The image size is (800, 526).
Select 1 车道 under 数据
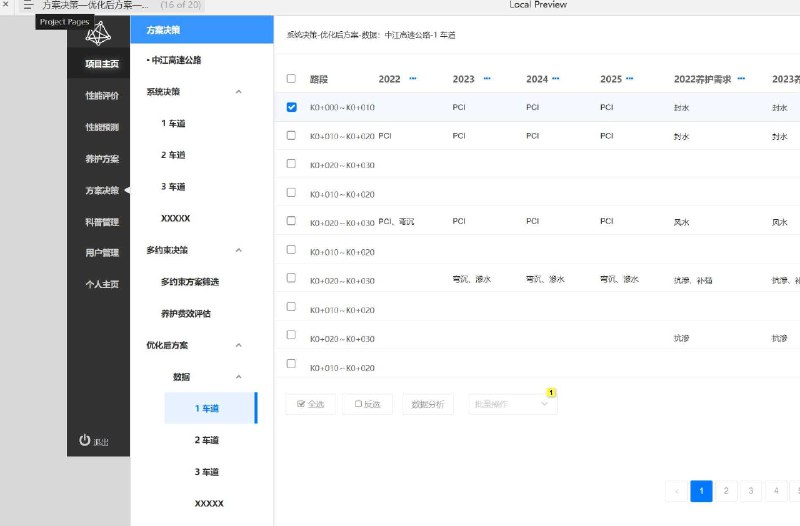pos(210,408)
